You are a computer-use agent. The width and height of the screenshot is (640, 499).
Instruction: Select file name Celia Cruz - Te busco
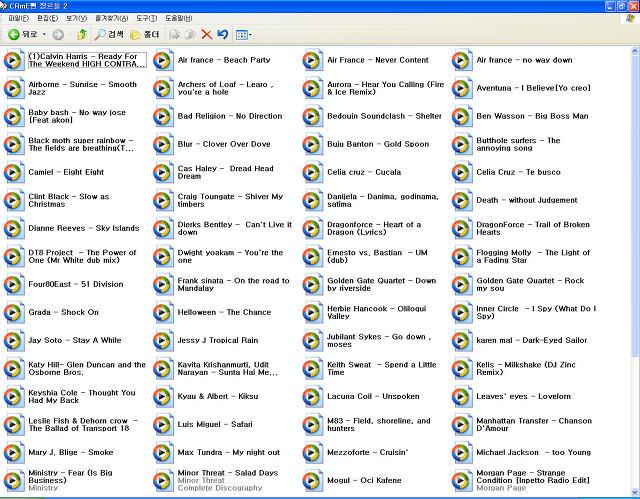(518, 172)
